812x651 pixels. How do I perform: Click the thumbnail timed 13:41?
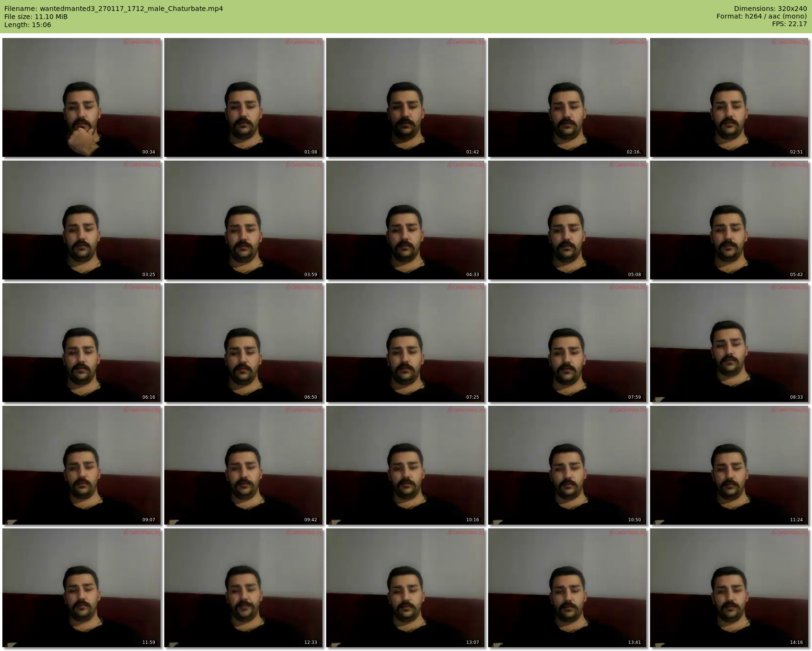click(x=567, y=588)
